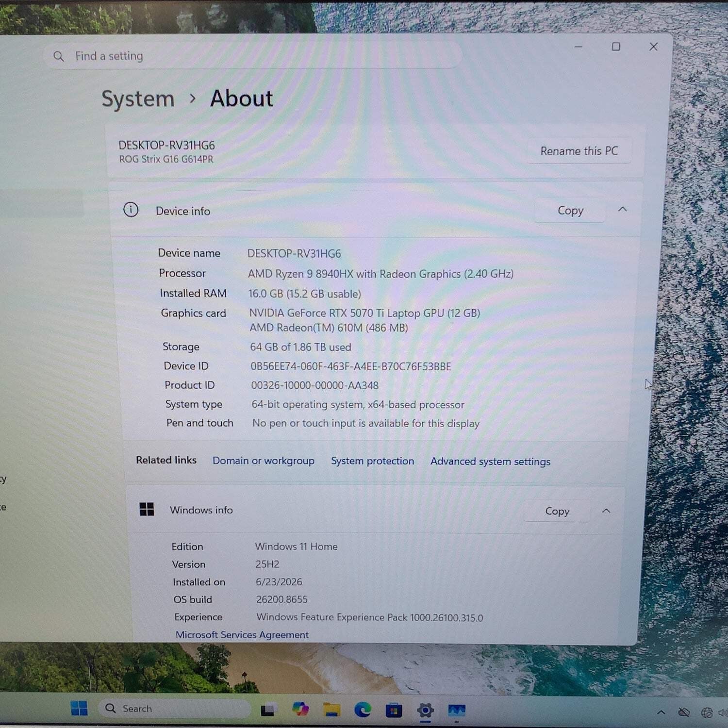Click the About page heading
Viewport: 728px width, 728px height.
[x=241, y=99]
